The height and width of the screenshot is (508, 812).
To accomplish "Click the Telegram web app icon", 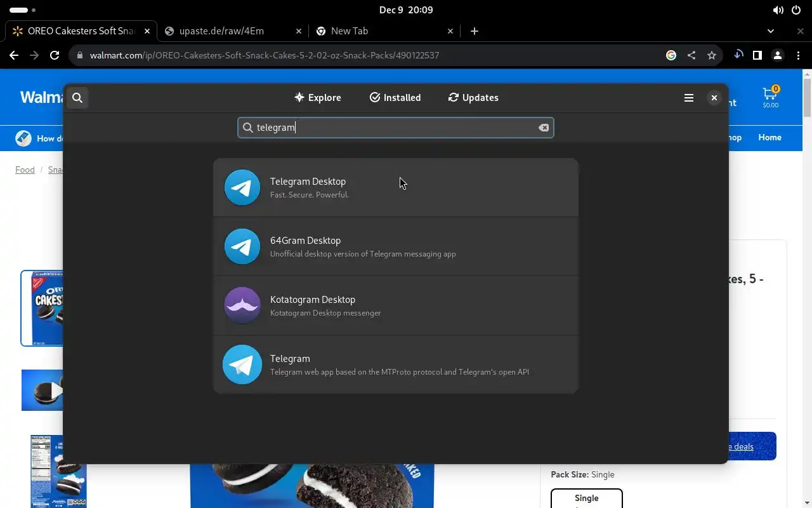I will pyautogui.click(x=242, y=364).
